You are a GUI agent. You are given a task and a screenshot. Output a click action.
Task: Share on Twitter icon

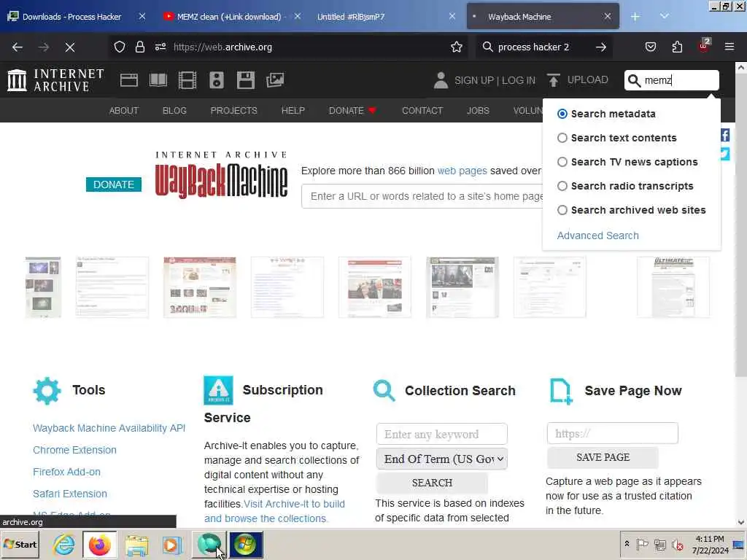[724, 154]
